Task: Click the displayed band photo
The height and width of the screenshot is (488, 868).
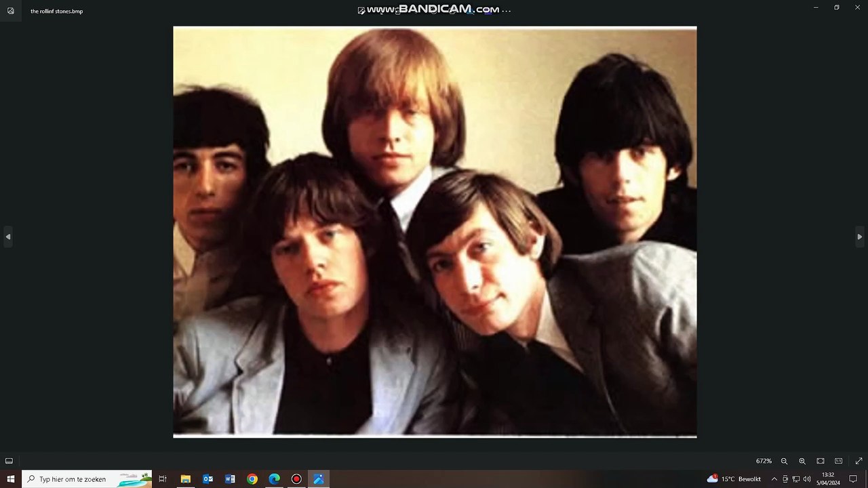Action: pyautogui.click(x=435, y=232)
